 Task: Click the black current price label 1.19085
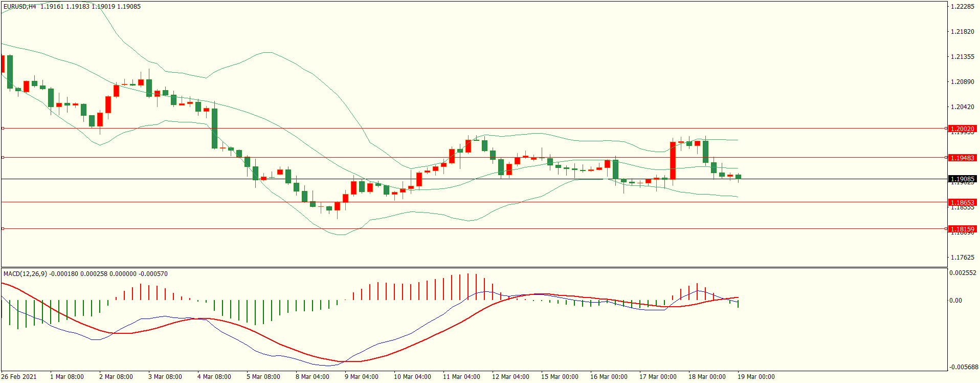[x=962, y=179]
